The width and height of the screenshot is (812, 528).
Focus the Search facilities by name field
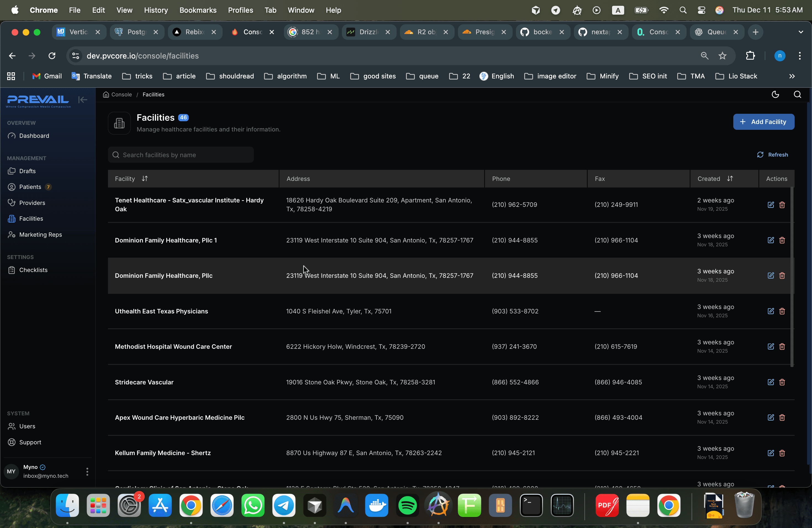coord(181,155)
